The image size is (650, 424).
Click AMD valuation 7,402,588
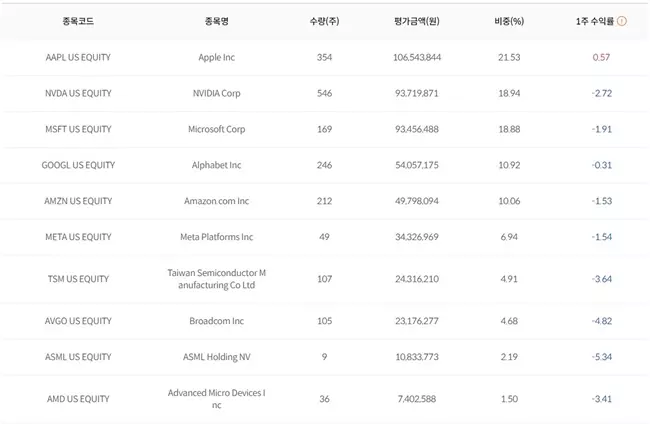pyautogui.click(x=417, y=399)
